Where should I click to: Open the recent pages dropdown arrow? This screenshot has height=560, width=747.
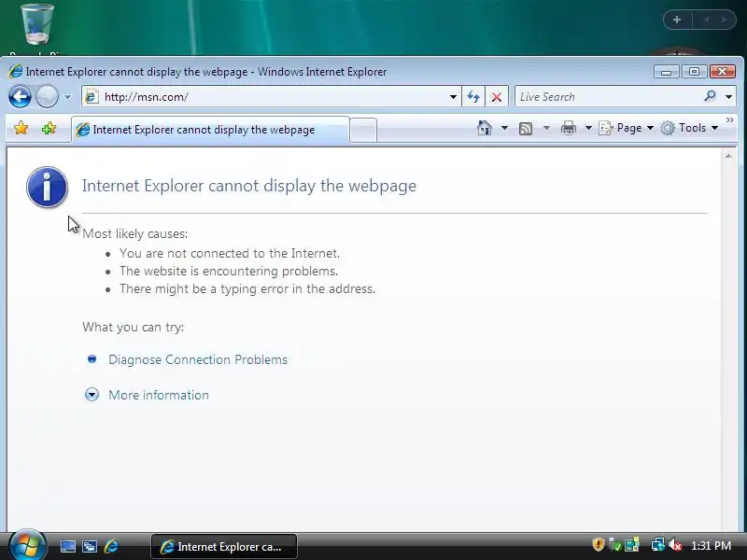pyautogui.click(x=67, y=97)
